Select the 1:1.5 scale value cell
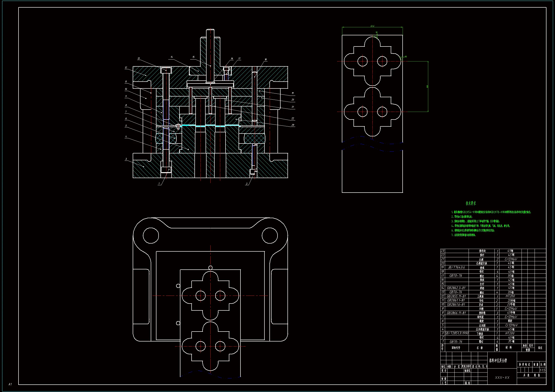This screenshot has width=555, height=392. [542, 370]
